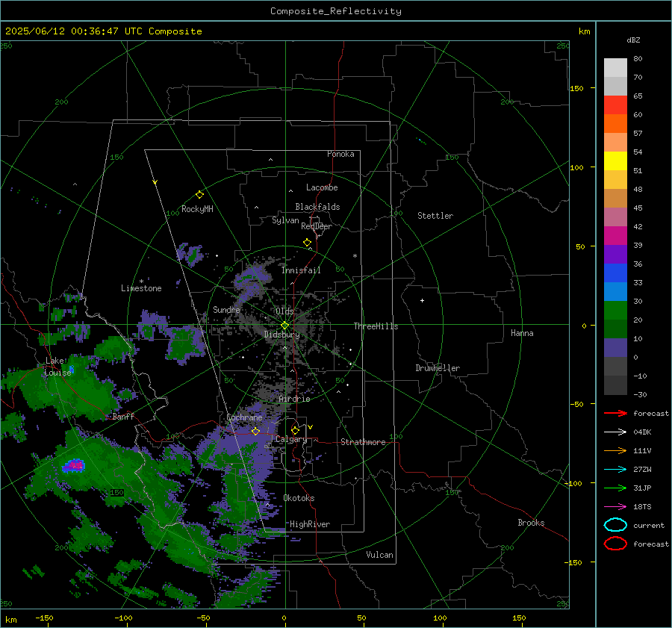Screen dimensions: 672x628
Task: Click the cyan 'current' ellipse icon
Action: (x=615, y=525)
